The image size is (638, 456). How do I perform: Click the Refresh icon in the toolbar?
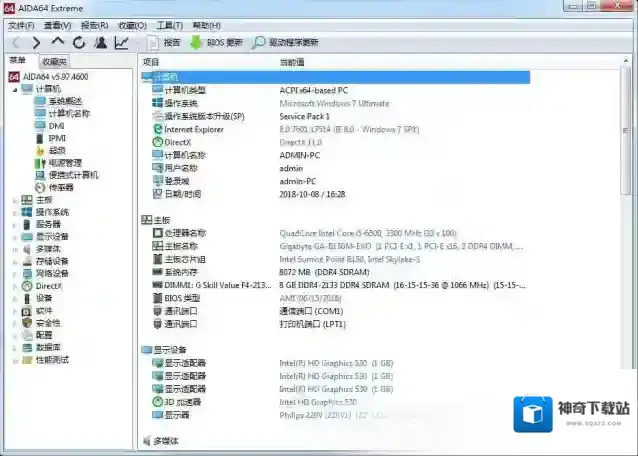[79, 43]
